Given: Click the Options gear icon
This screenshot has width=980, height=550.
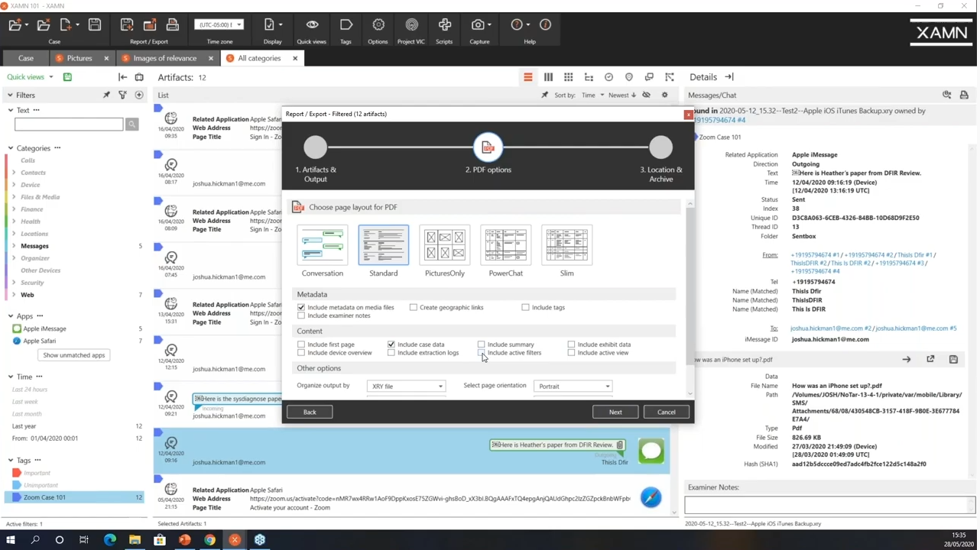Looking at the screenshot, I should pyautogui.click(x=378, y=25).
